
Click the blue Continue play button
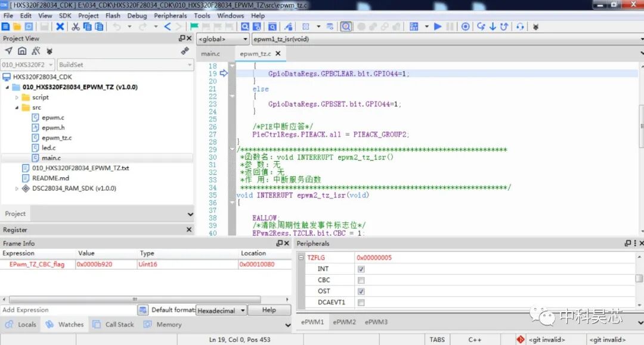tap(438, 27)
